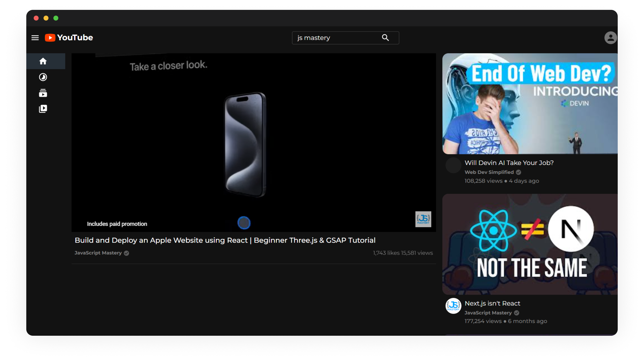Click the YouTube logo
Viewport: 644px width, 362px height.
click(69, 38)
